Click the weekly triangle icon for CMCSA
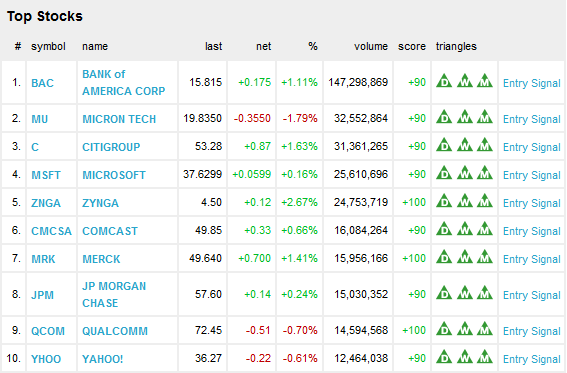This screenshot has width=567, height=373. [465, 229]
